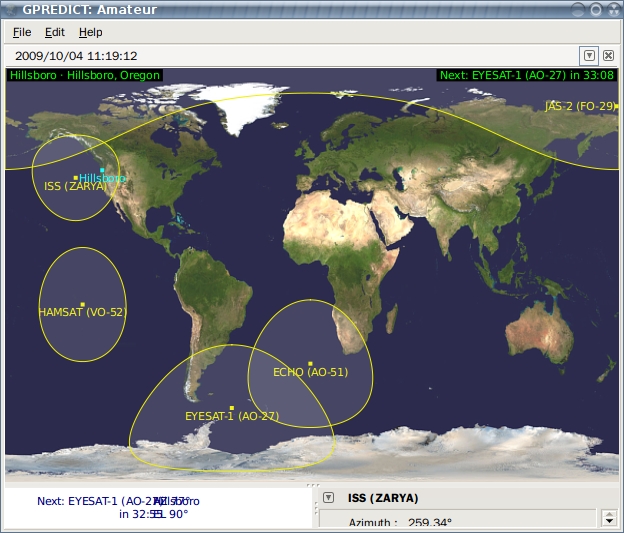The width and height of the screenshot is (624, 533).
Task: Select the ECHO (AO-51) satellite on map
Action: click(311, 364)
